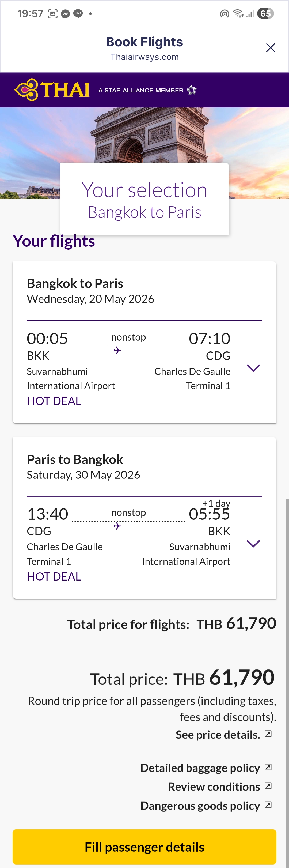
Task: Tap the Arc de Triomphe banner image
Action: point(145,135)
